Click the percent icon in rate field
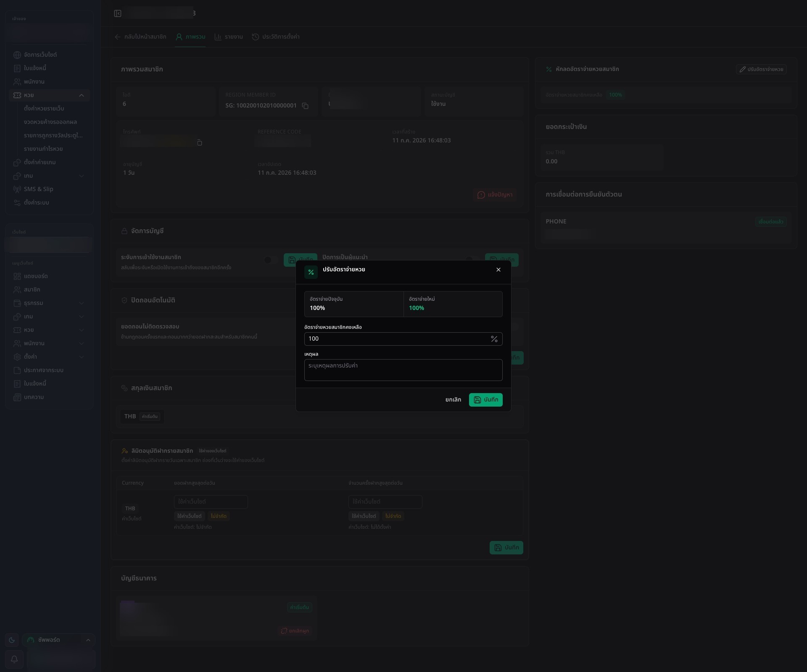Screen dimensions: 807x672 coord(494,339)
